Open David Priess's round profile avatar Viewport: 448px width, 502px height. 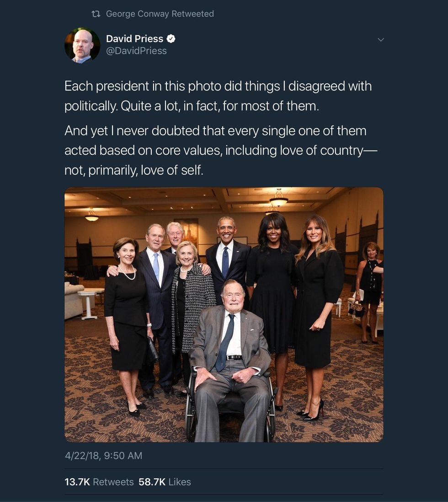[82, 45]
